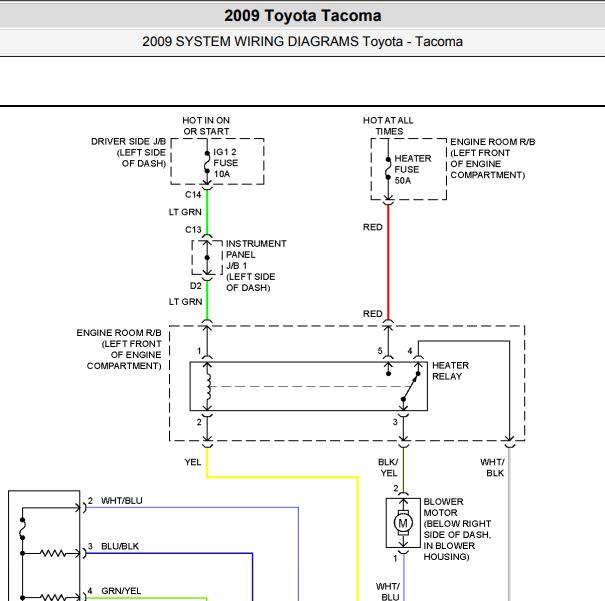Click the 'DRIVER SIDE J/B' label
Viewport: 605px width, 601px height.
tap(128, 152)
